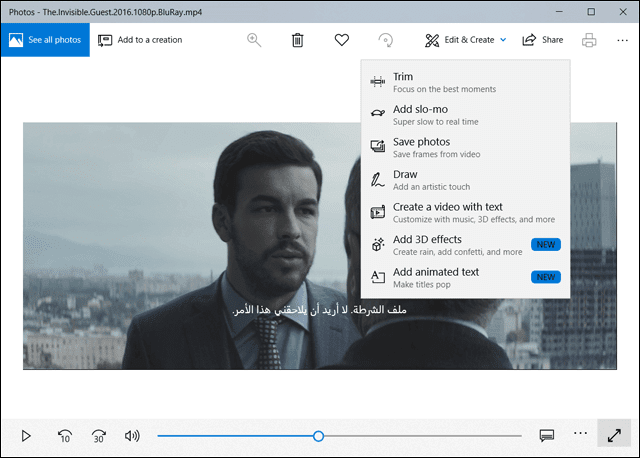The image size is (640, 458).
Task: Click the video seek slider handle
Action: tap(318, 436)
